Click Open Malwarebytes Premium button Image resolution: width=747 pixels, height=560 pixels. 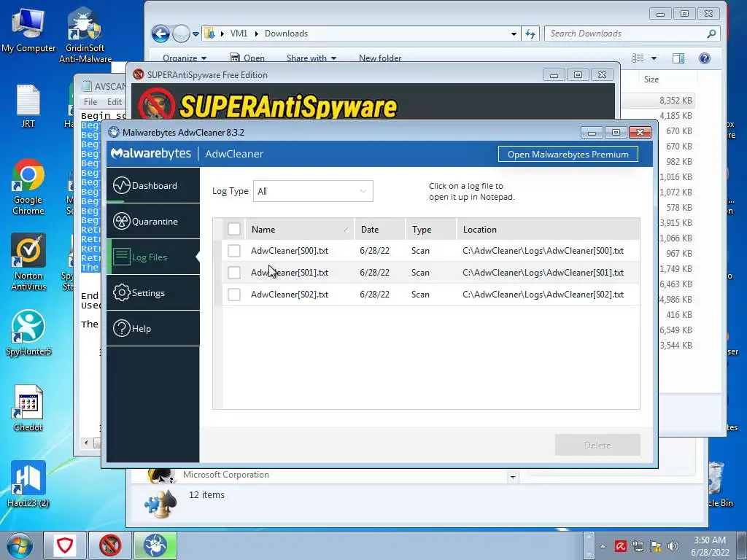coord(568,155)
